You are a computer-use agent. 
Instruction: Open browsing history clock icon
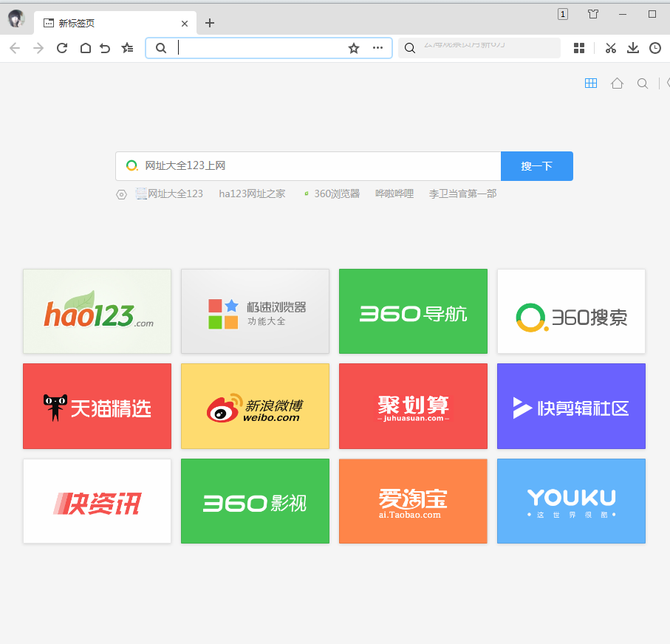(x=655, y=48)
